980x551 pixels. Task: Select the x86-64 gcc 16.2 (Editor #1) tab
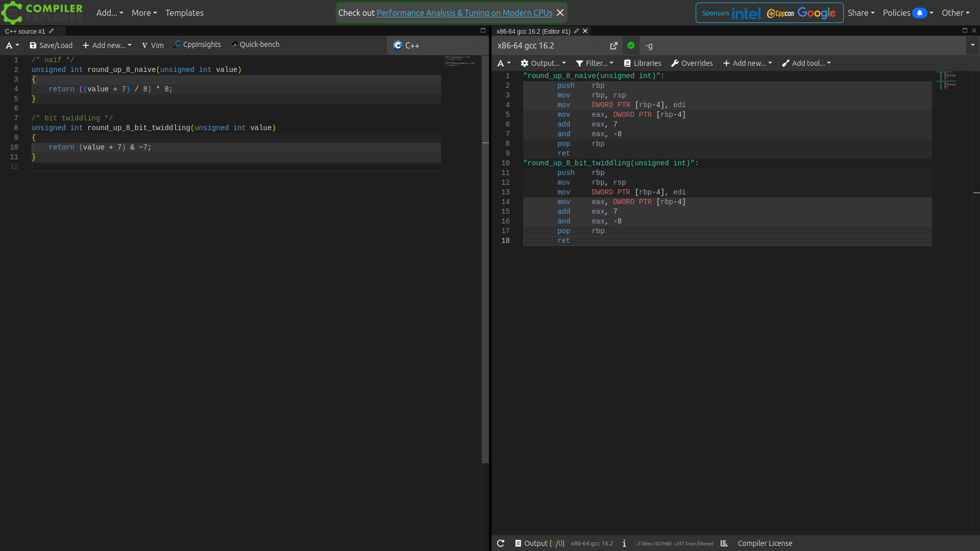(533, 32)
